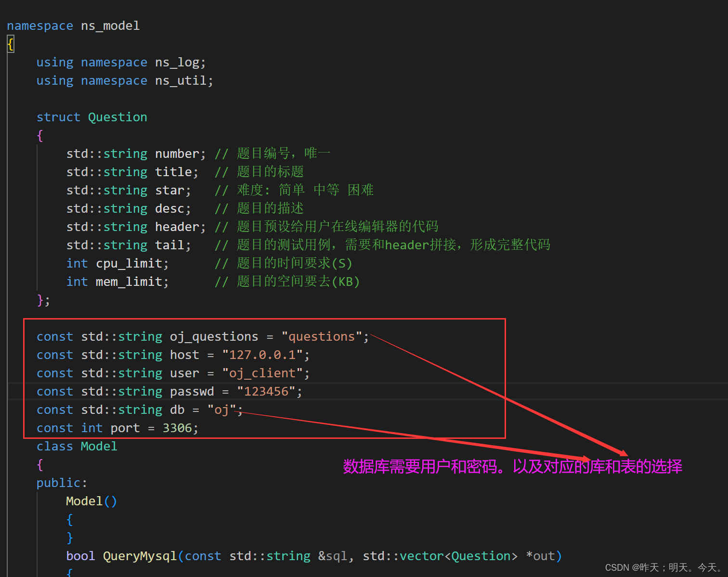This screenshot has height=577, width=728.
Task: Click the comment "难度: 简单 中等 困难"
Action: (294, 190)
